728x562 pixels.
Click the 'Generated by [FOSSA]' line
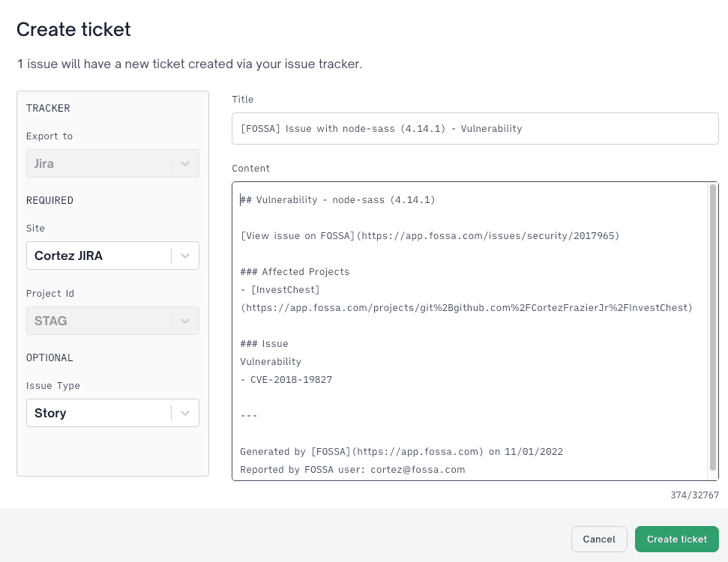point(402,452)
